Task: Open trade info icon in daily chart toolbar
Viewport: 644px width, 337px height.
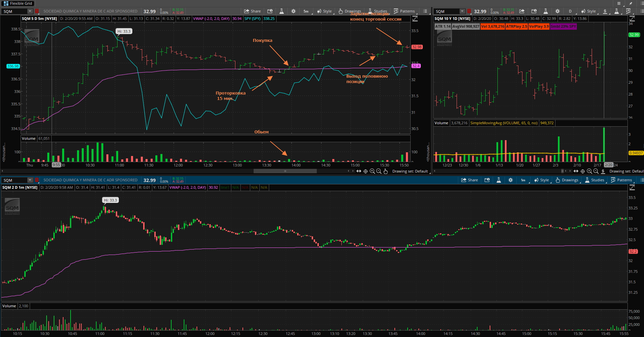Action: 534,11
